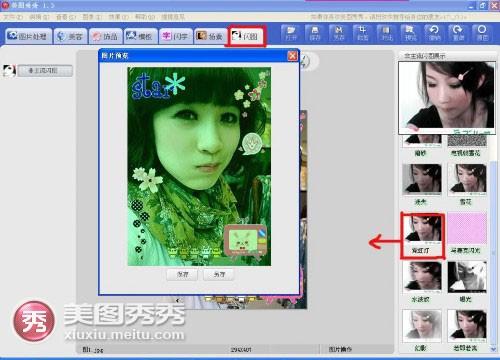
Task: Open the 饰品 tab
Action: (x=105, y=36)
